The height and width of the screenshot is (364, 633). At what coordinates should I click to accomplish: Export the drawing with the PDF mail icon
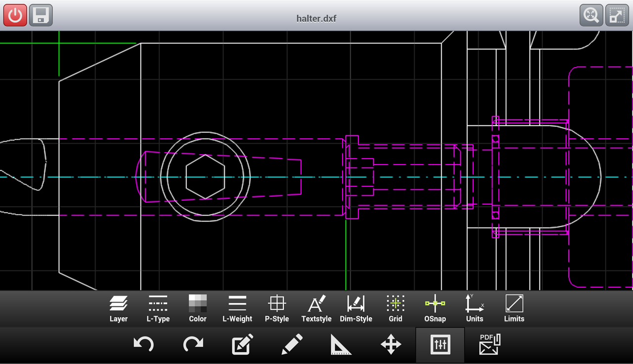pos(490,344)
